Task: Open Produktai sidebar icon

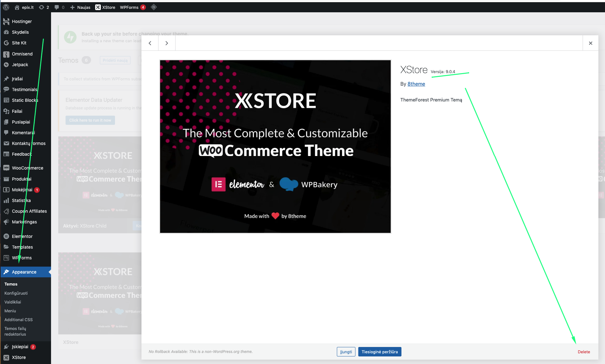Action: [x=6, y=179]
